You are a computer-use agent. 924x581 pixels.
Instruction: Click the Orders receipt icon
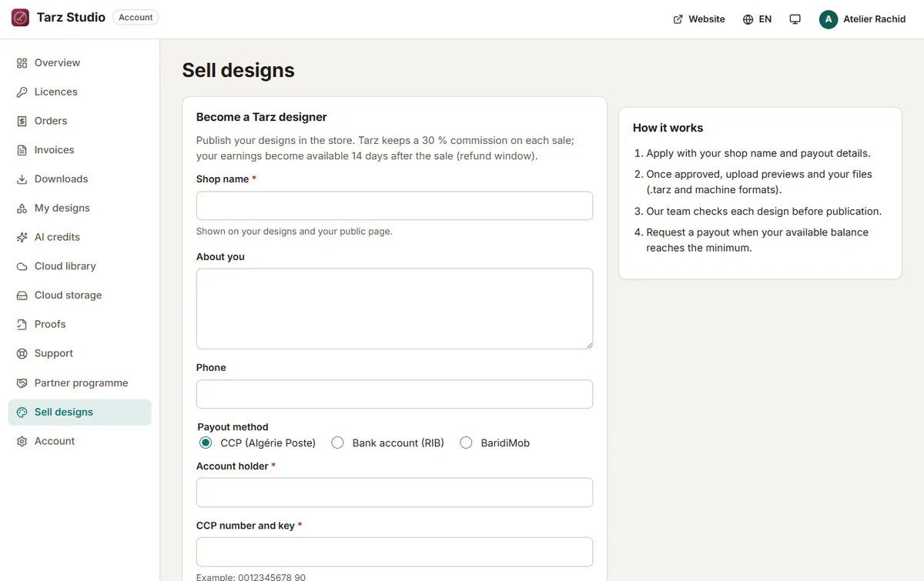pyautogui.click(x=22, y=121)
